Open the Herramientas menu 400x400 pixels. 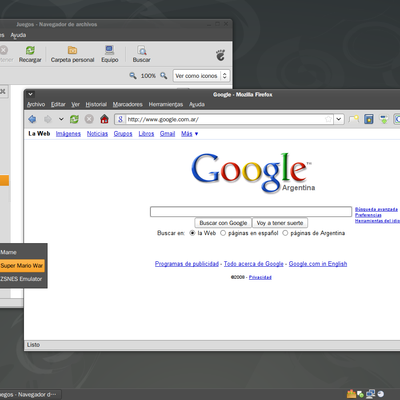(x=166, y=105)
